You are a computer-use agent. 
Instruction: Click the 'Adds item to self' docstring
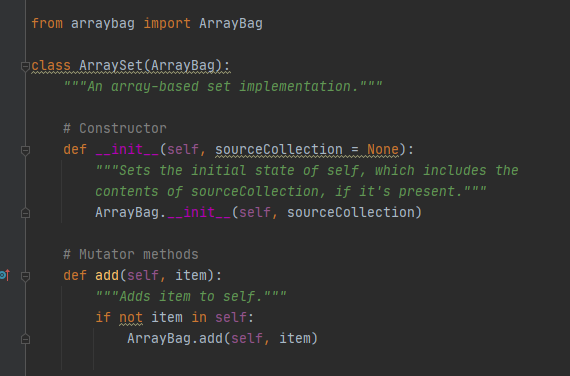191,297
